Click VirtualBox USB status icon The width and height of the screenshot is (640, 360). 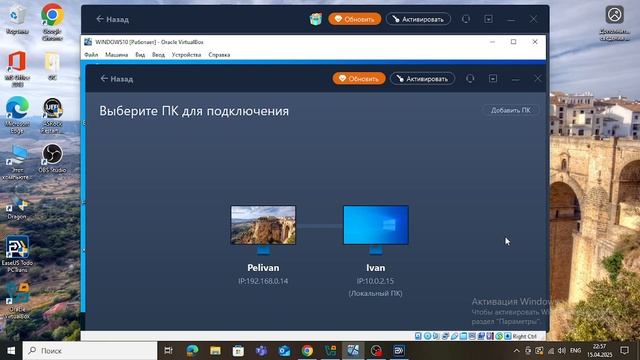tap(454, 336)
